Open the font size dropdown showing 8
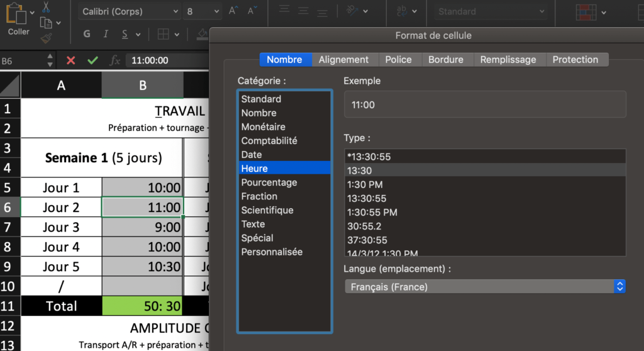The image size is (644, 351). coord(204,11)
